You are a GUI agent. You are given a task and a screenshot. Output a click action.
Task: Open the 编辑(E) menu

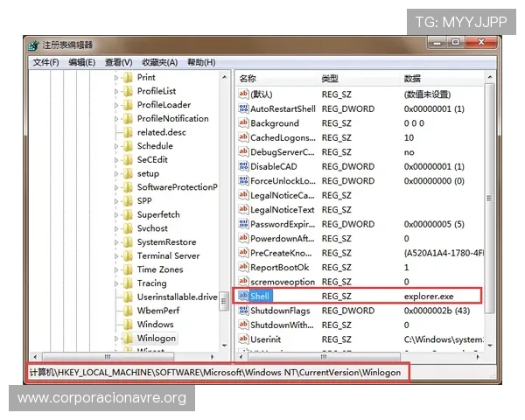[82, 63]
